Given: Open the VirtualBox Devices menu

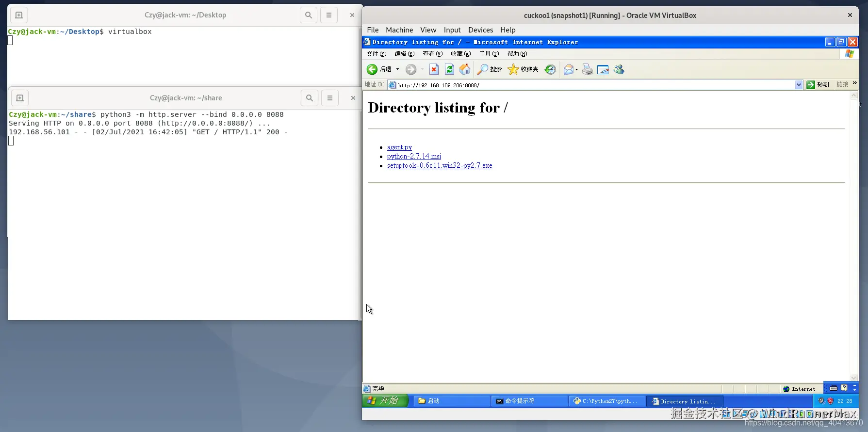Looking at the screenshot, I should coord(480,30).
